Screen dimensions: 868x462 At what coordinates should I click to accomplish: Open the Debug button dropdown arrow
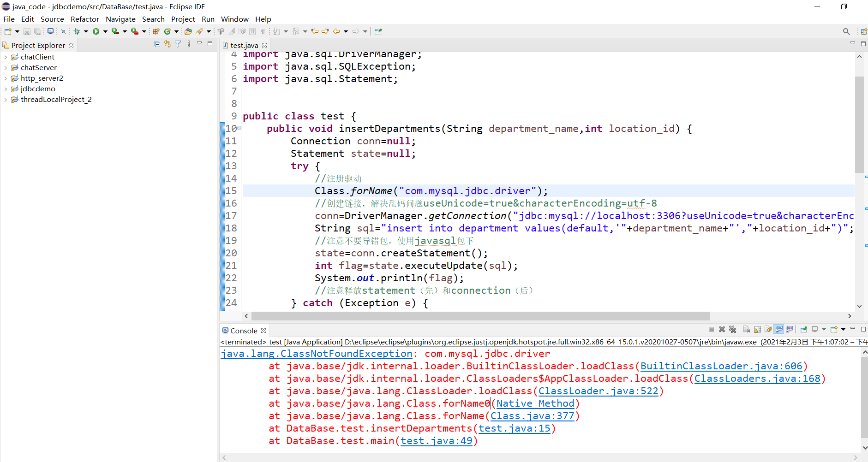coord(86,31)
